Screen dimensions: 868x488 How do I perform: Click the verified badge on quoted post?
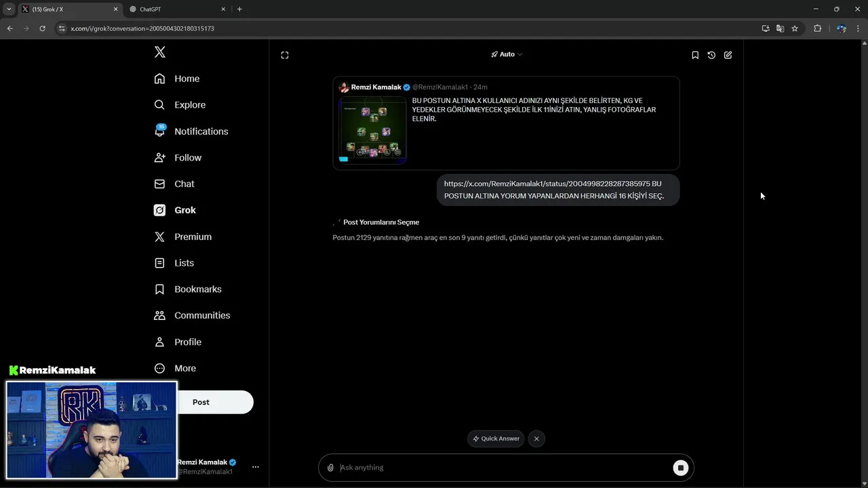click(407, 87)
